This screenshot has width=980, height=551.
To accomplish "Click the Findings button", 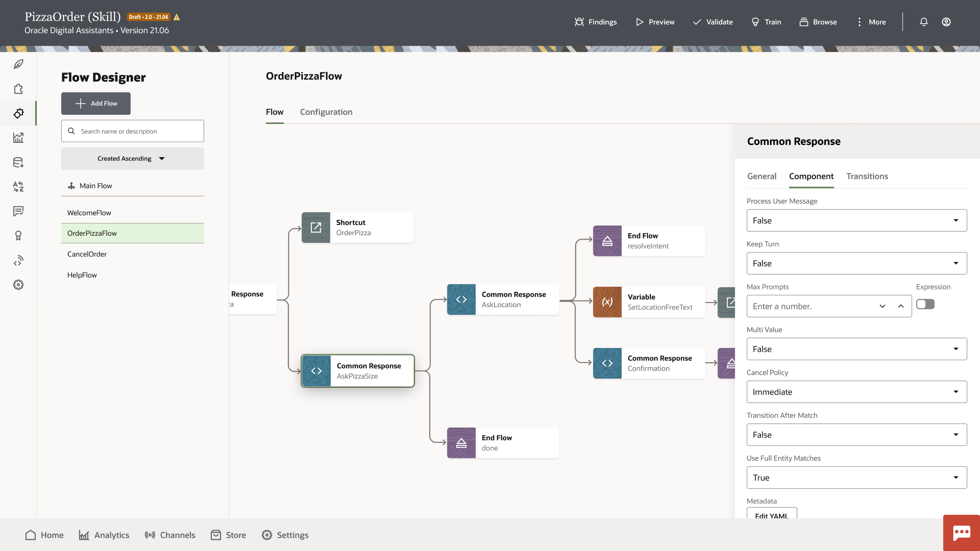I will click(x=596, y=22).
